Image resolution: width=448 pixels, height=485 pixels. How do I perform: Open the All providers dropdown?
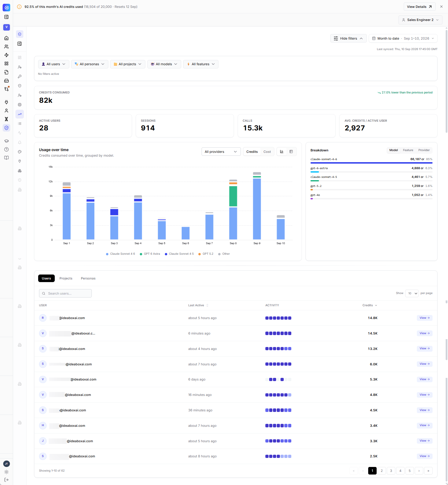(x=221, y=152)
